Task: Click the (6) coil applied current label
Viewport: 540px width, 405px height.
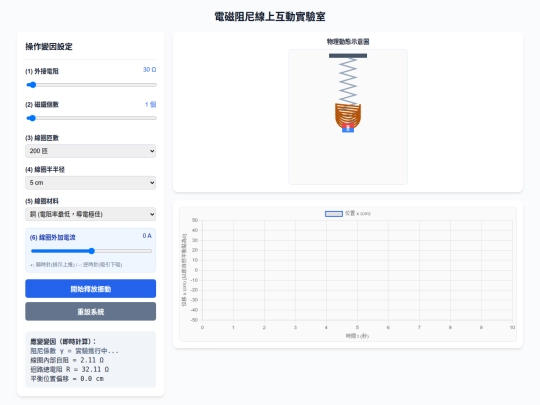Action: pos(52,237)
